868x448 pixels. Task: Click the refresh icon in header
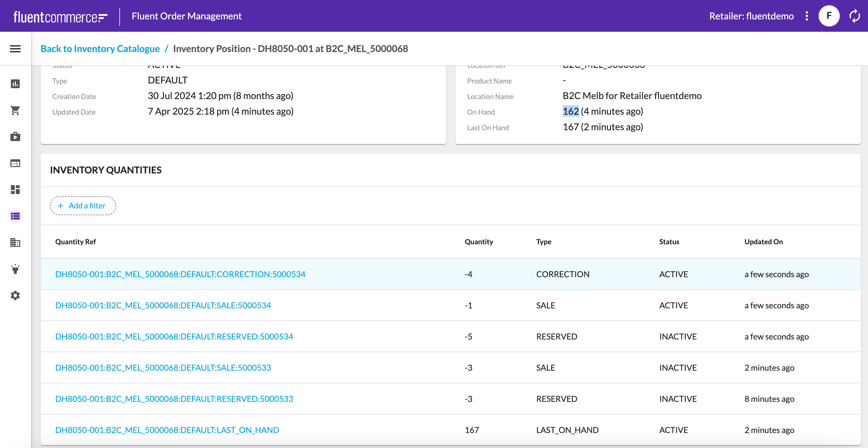[x=854, y=16]
